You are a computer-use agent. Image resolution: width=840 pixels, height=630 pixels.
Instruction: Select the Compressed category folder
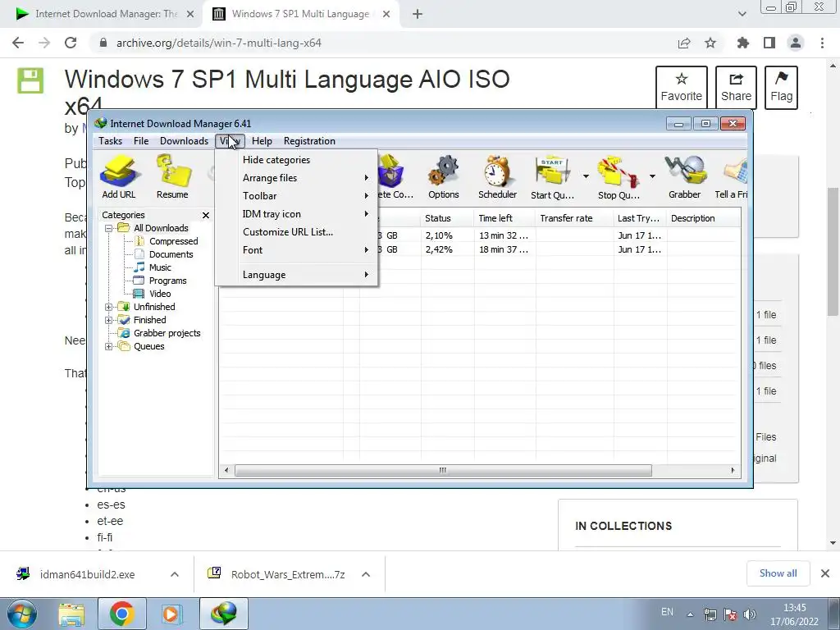click(x=174, y=241)
